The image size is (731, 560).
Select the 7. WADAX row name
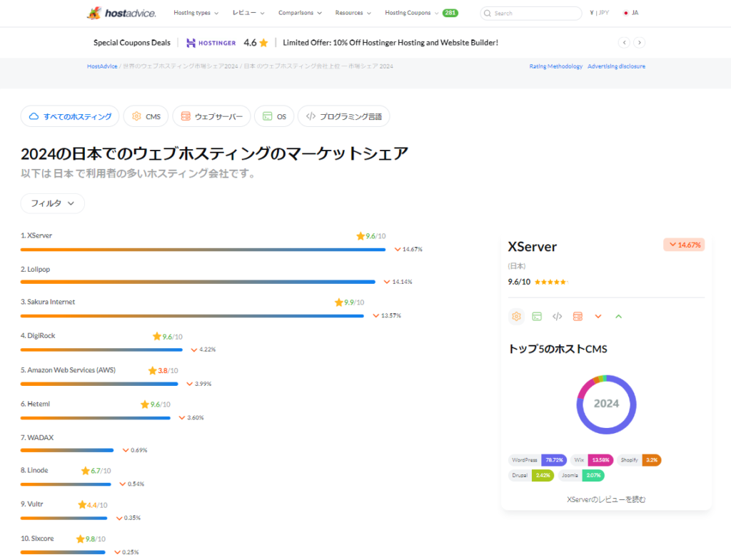[x=37, y=437]
